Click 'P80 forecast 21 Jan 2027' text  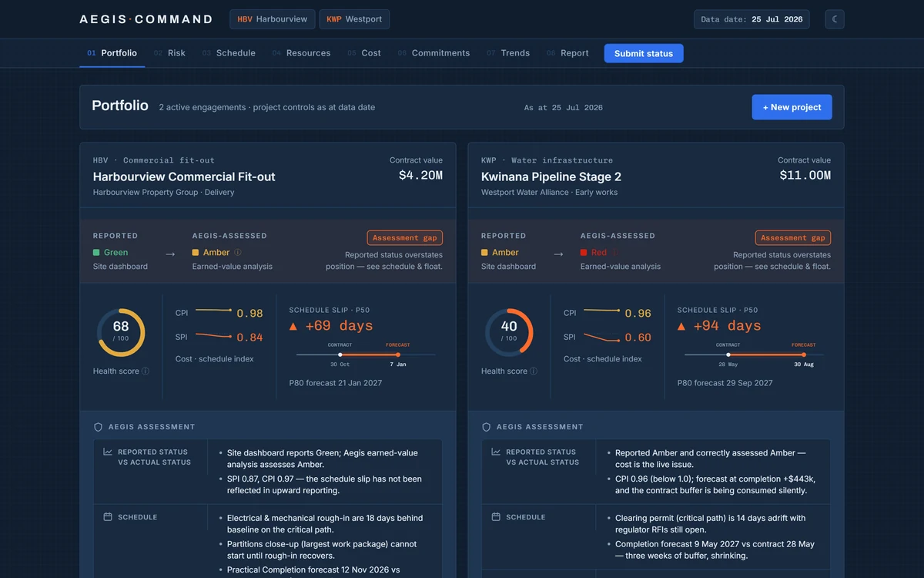tap(336, 383)
